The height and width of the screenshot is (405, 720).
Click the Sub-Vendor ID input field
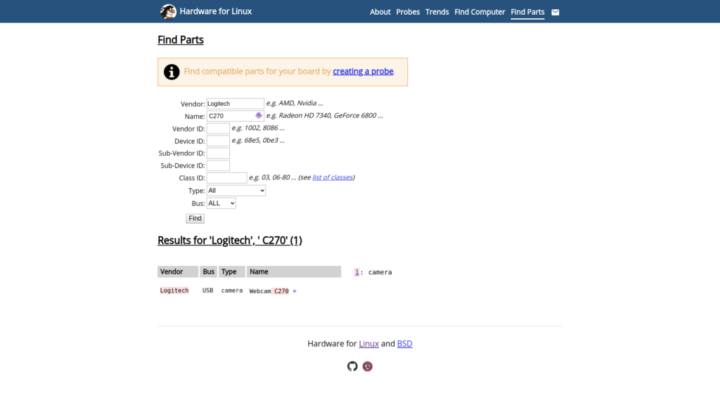pyautogui.click(x=218, y=153)
